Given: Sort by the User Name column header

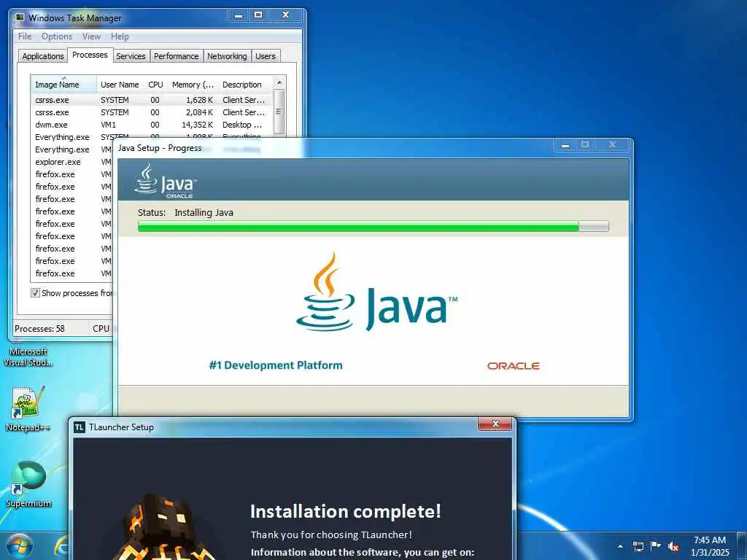Looking at the screenshot, I should pos(120,85).
